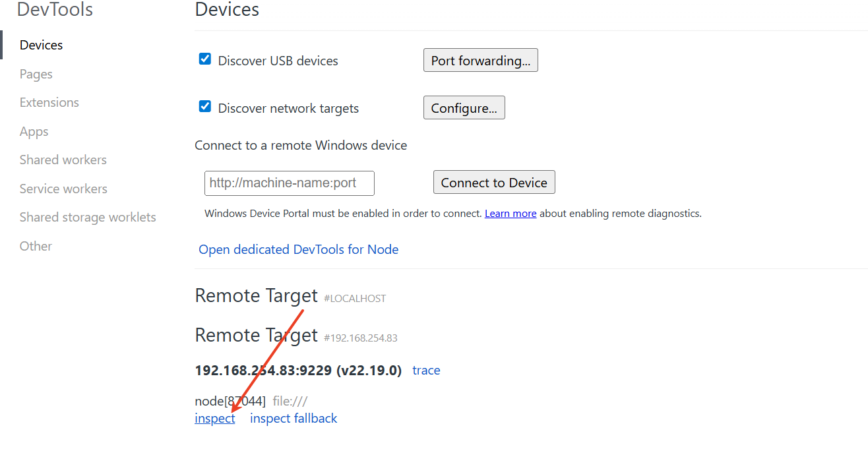Click the DevTools sidebar title
This screenshot has height=455, width=868.
(55, 9)
